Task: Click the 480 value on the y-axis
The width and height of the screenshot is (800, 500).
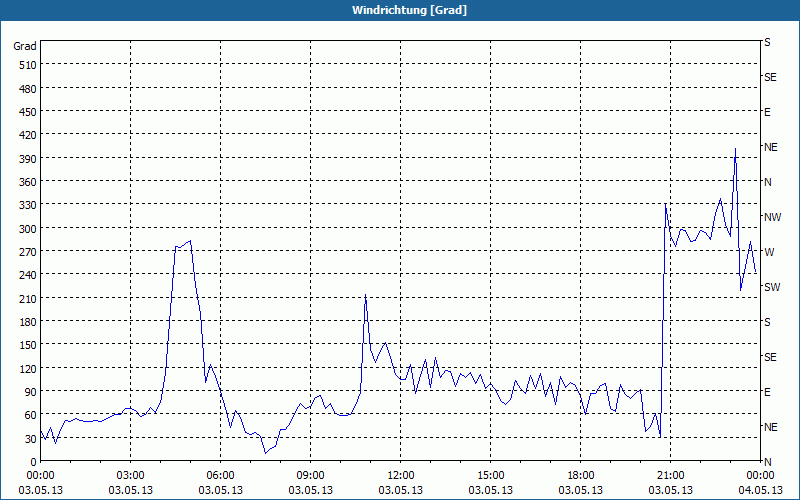Action: [28, 89]
